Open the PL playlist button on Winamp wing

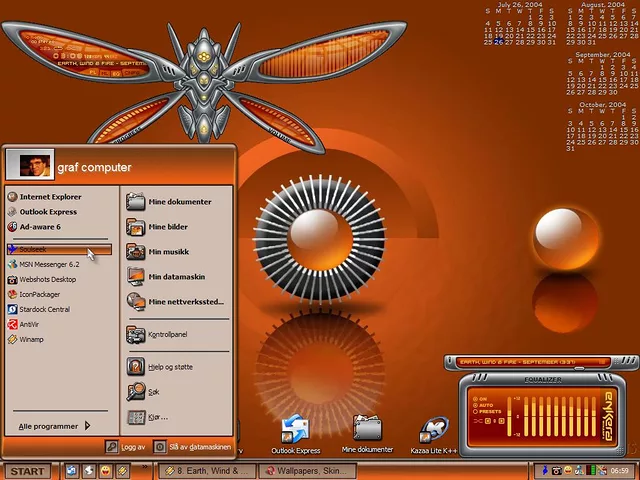tap(93, 72)
